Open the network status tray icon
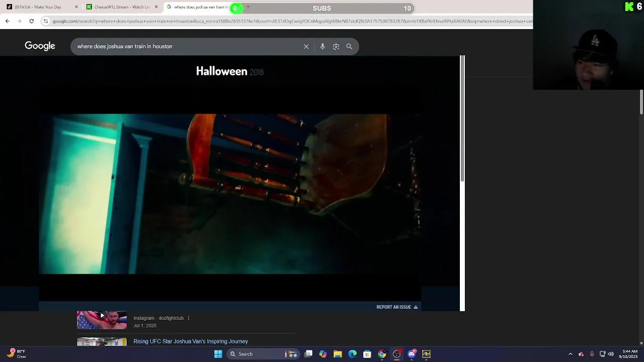644x362 pixels. click(x=602, y=354)
